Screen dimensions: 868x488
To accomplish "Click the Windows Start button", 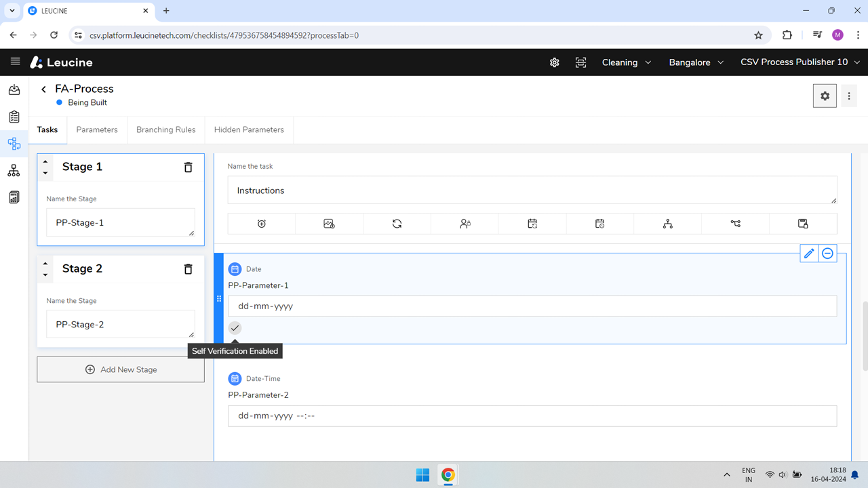I will 422,475.
